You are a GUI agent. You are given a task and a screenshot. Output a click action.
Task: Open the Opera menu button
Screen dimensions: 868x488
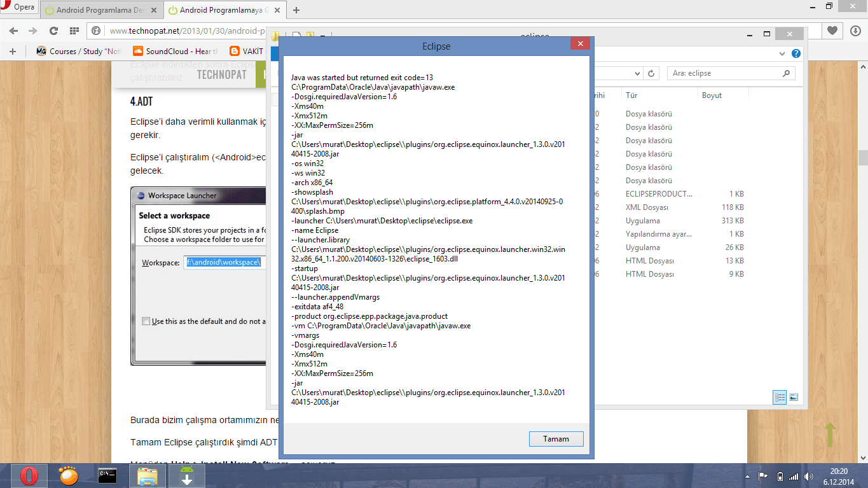coord(18,8)
